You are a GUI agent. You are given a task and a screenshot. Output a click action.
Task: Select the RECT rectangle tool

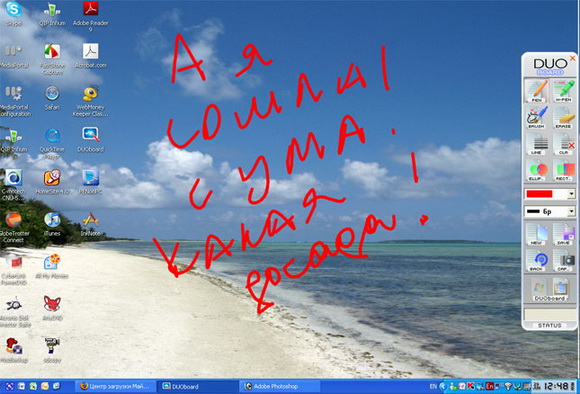coord(564,170)
